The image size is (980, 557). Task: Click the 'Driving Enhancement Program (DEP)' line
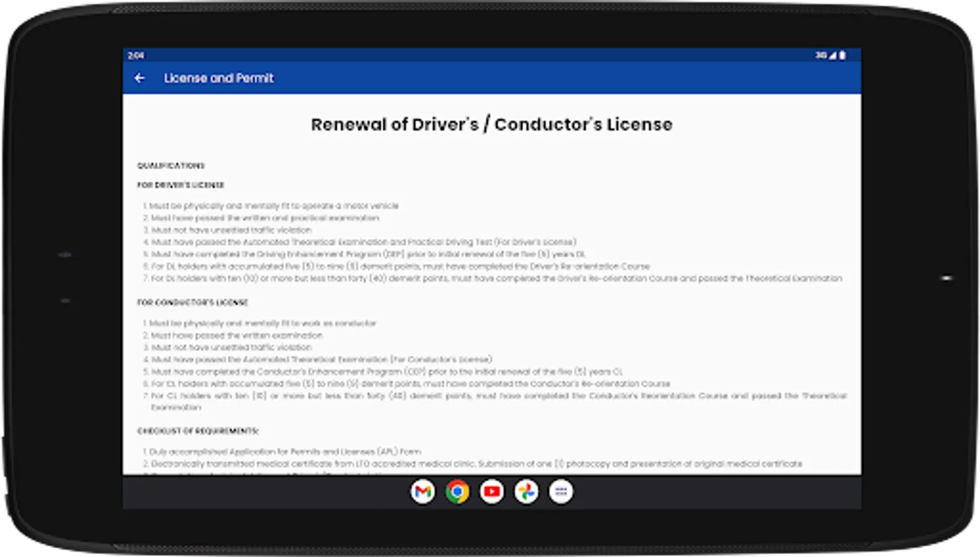[x=364, y=254]
